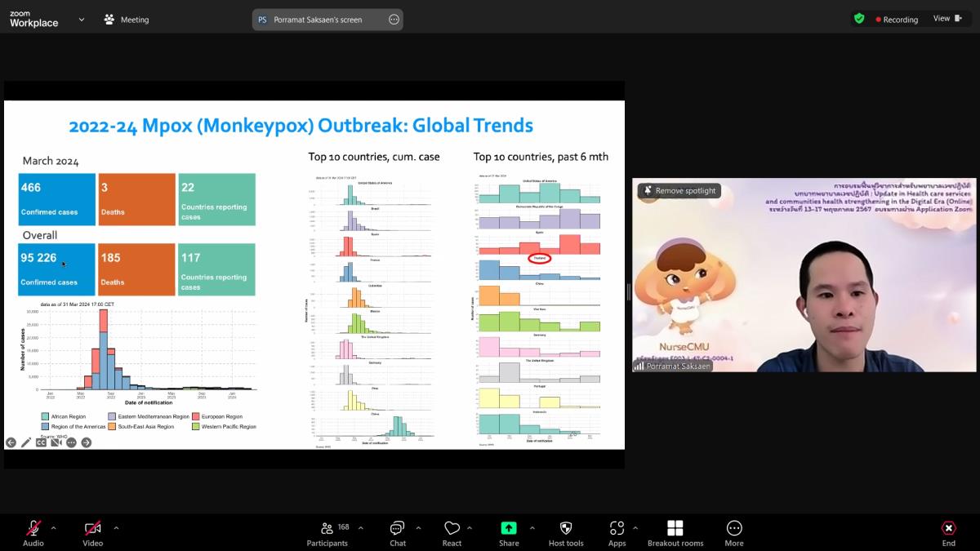
Task: Click Remove spotlight button
Action: point(679,191)
